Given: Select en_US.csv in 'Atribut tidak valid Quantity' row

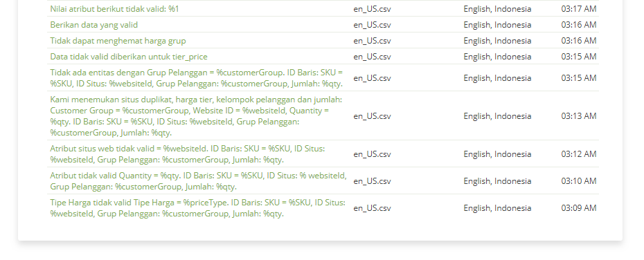Looking at the screenshot, I should 372,181.
